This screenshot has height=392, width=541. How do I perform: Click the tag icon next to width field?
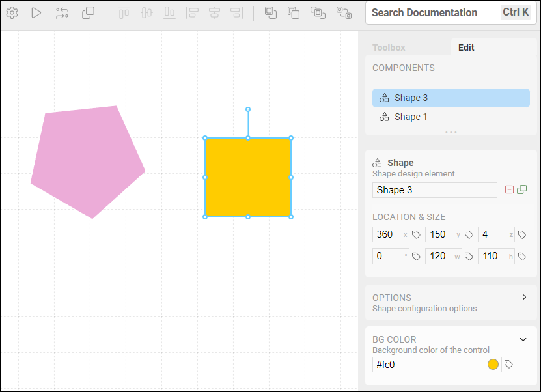click(x=469, y=257)
